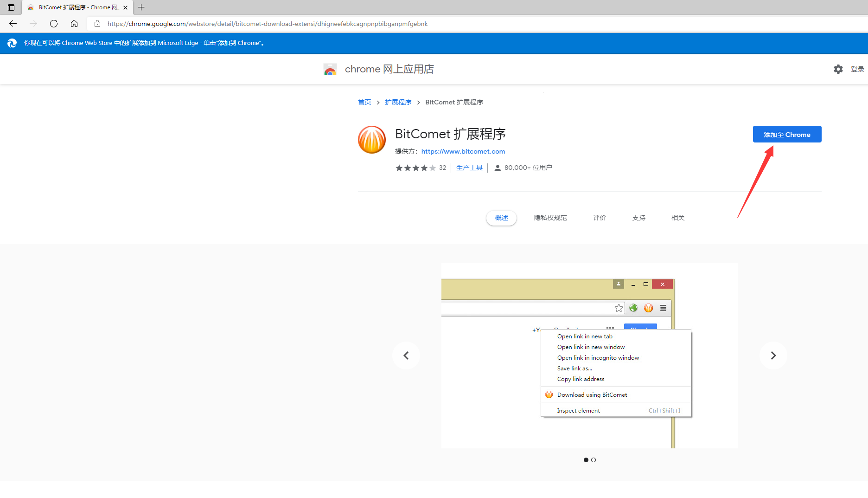Open the 隐私权规范 tab
Screen dimensions: 868x498
(550, 218)
